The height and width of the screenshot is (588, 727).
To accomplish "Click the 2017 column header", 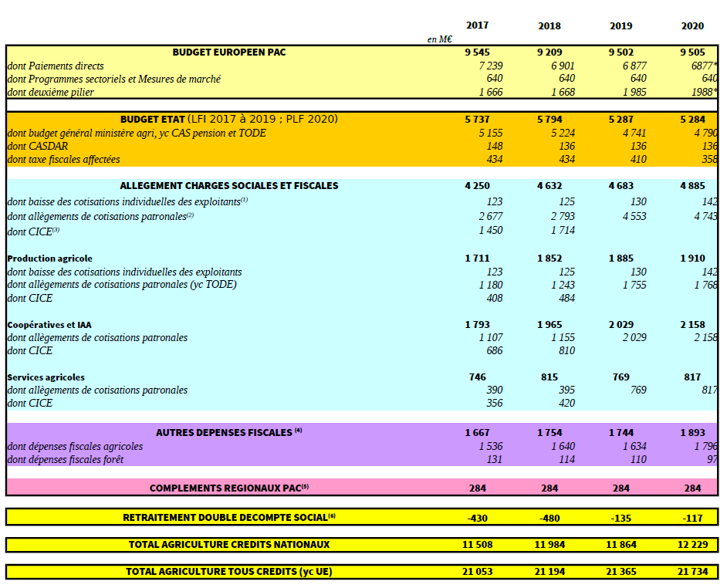I will tap(477, 25).
